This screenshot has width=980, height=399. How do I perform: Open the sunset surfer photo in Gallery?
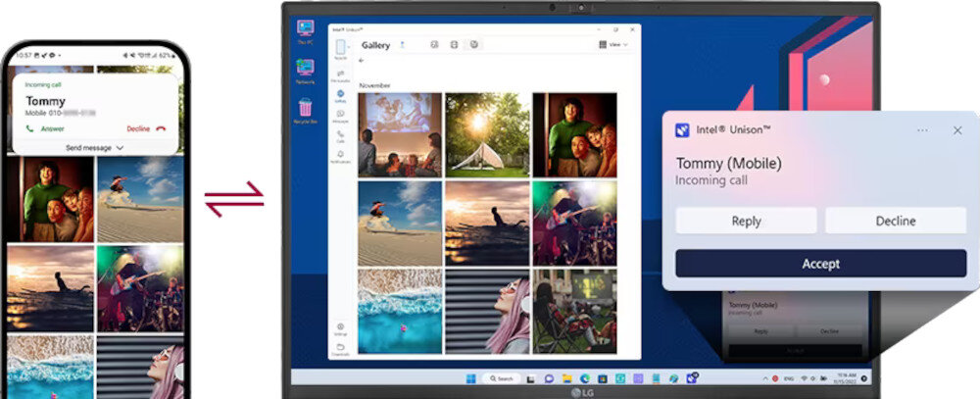coord(487,224)
